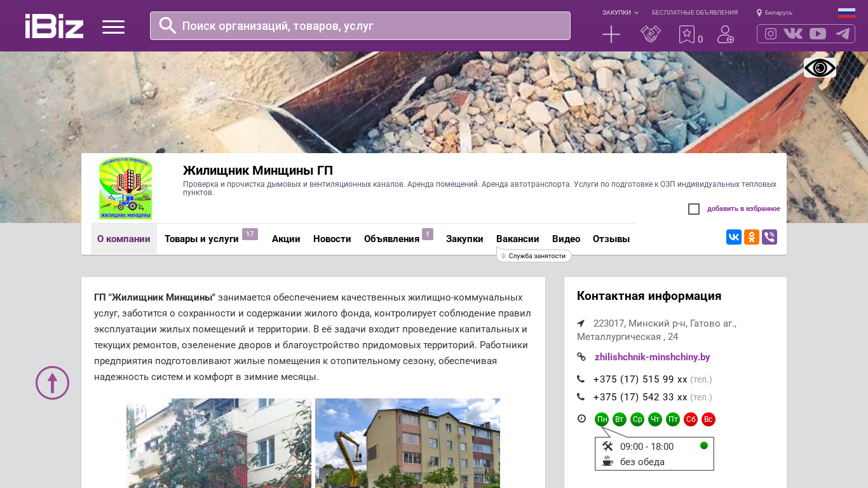Click the Жилищник Минщины company logo
This screenshot has width=868, height=488.
(126, 189)
